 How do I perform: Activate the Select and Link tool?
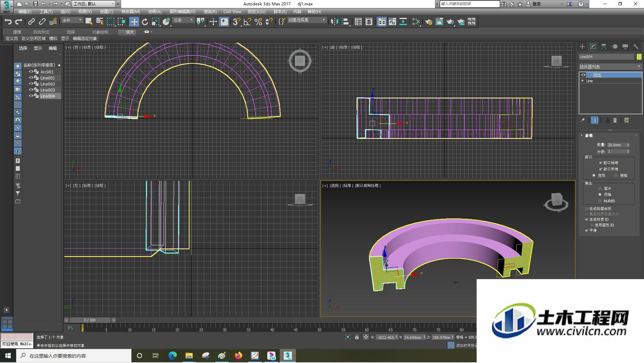point(31,22)
